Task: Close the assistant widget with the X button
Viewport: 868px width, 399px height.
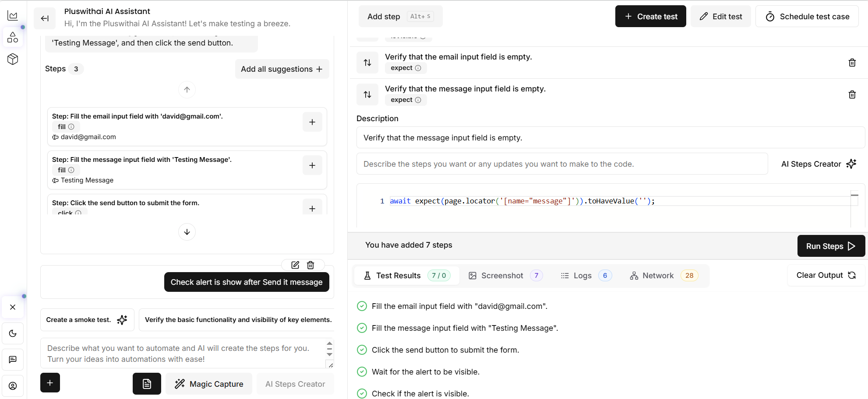Action: [13, 307]
